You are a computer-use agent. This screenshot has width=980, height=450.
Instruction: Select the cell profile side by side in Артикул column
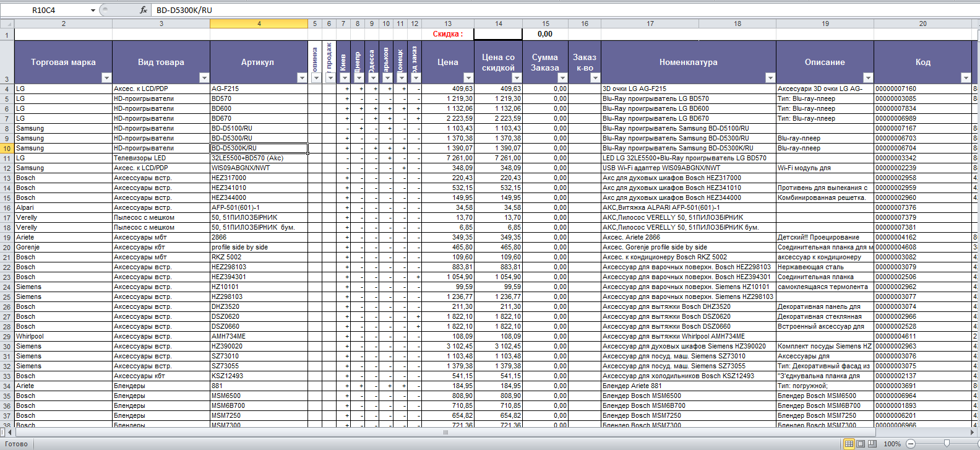click(259, 248)
